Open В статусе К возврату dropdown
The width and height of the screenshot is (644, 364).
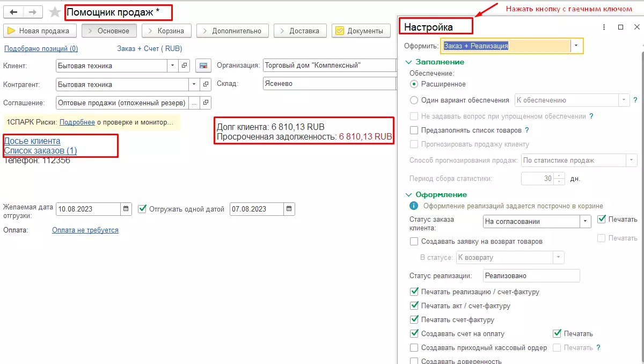[559, 257]
